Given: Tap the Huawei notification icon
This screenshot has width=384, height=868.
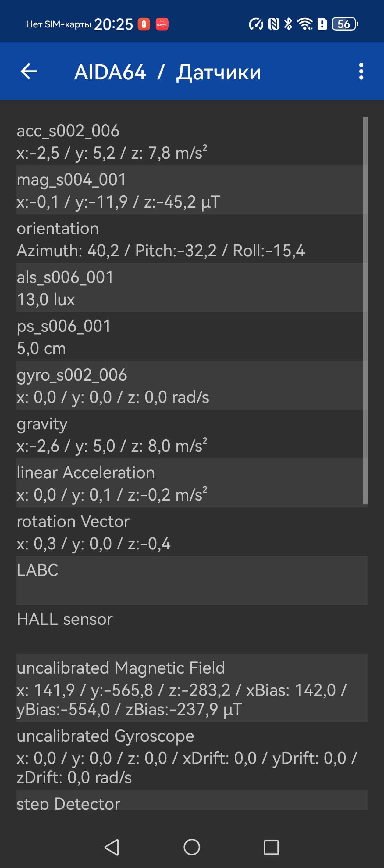Looking at the screenshot, I should (x=162, y=24).
